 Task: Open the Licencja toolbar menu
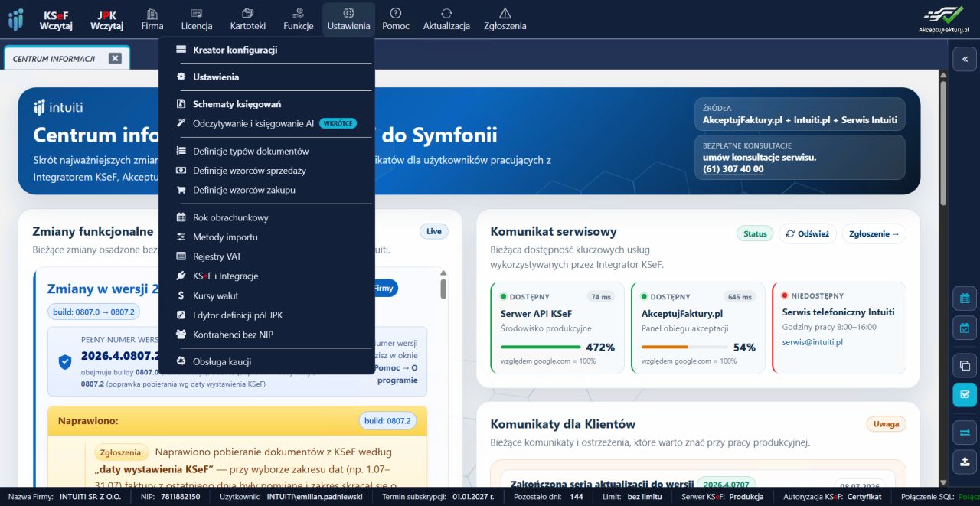(197, 20)
